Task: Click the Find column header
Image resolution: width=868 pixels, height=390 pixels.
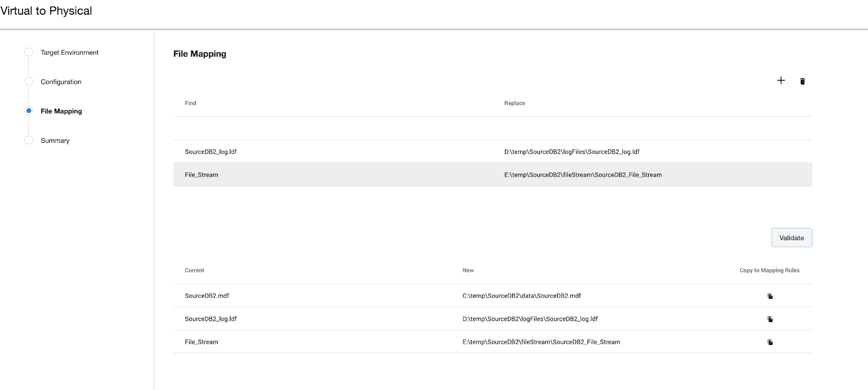Action: (x=190, y=103)
